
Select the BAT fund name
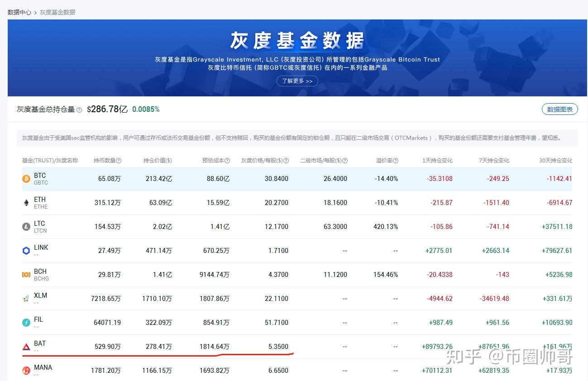[40, 343]
